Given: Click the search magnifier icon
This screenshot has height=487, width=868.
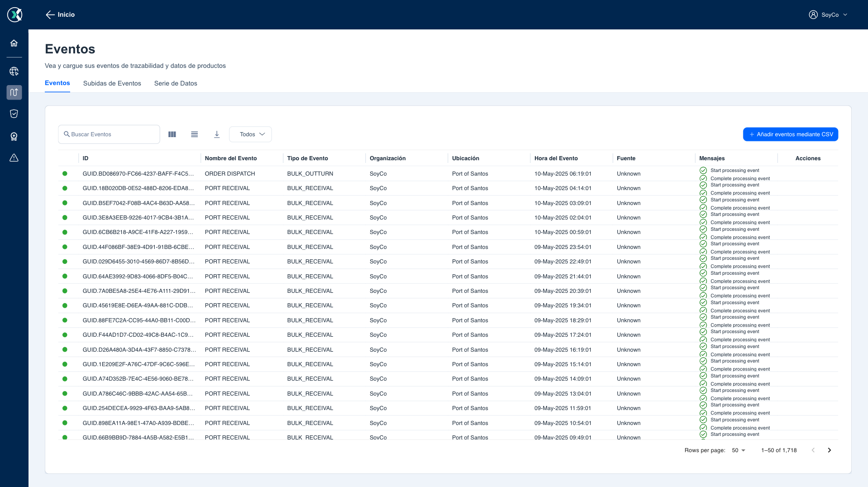Looking at the screenshot, I should (67, 134).
